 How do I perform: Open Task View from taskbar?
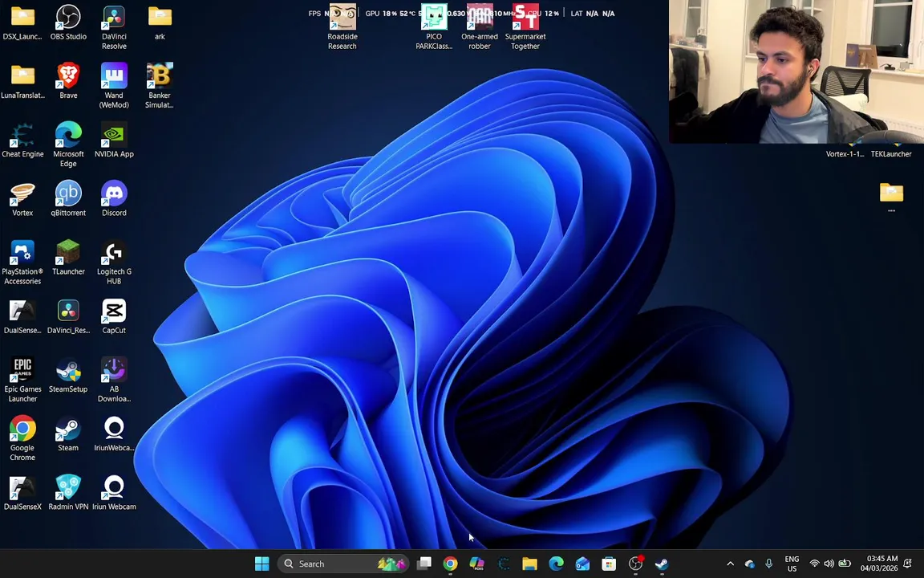424,564
